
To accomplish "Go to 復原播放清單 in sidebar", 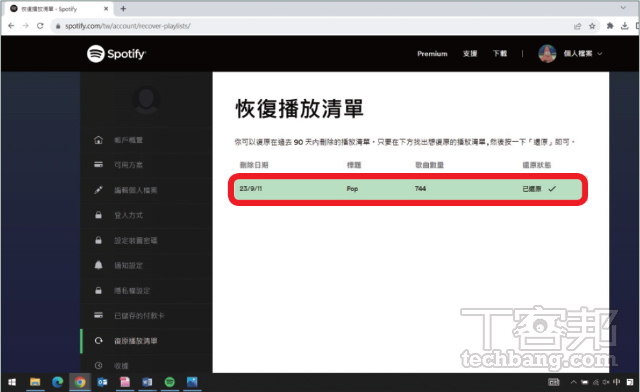I will click(136, 341).
